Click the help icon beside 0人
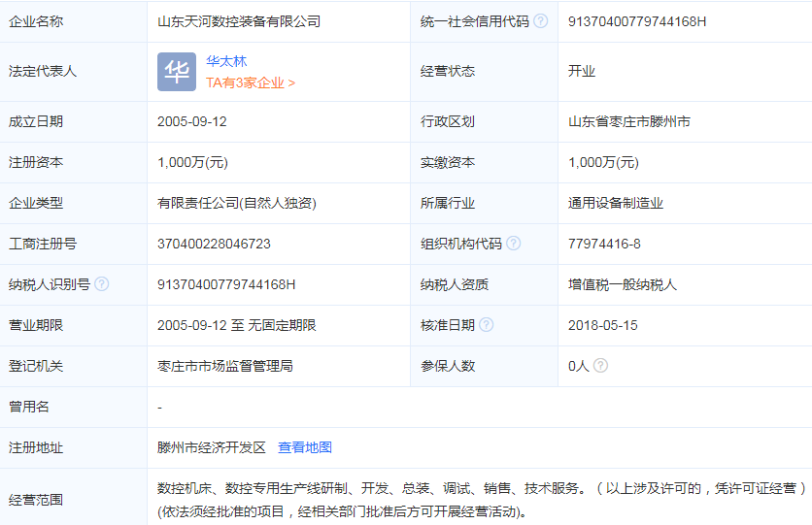The height and width of the screenshot is (525, 812). click(x=600, y=366)
